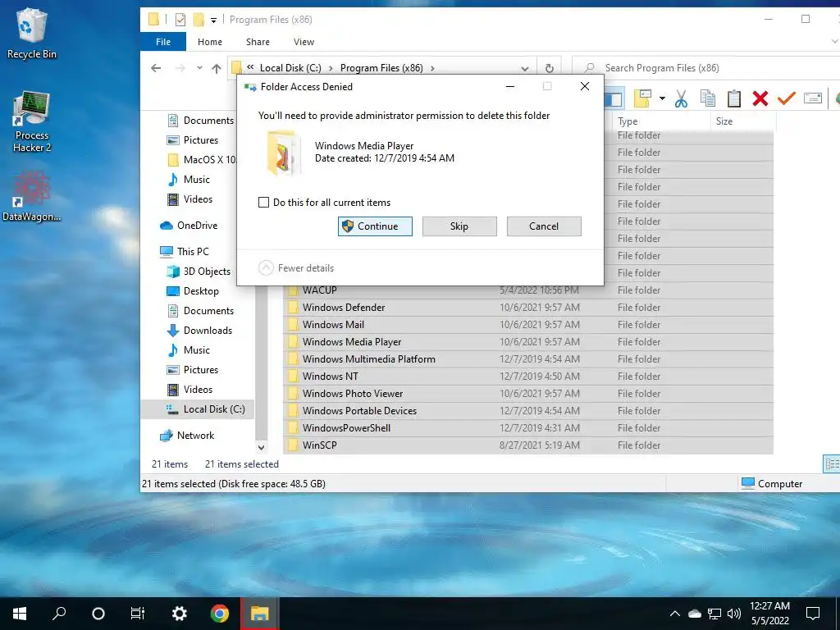This screenshot has height=630, width=840.
Task: Check Do this for all current items
Action: [x=263, y=203]
